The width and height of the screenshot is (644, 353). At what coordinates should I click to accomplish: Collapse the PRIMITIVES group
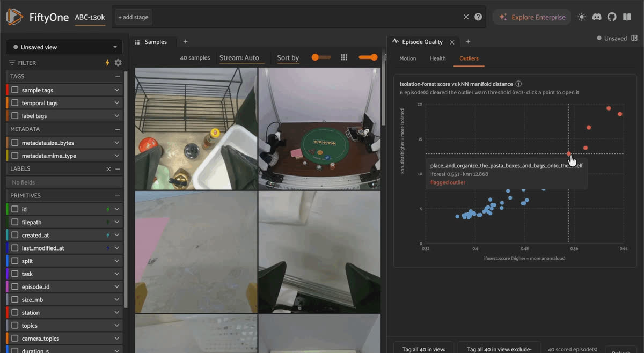coord(118,196)
